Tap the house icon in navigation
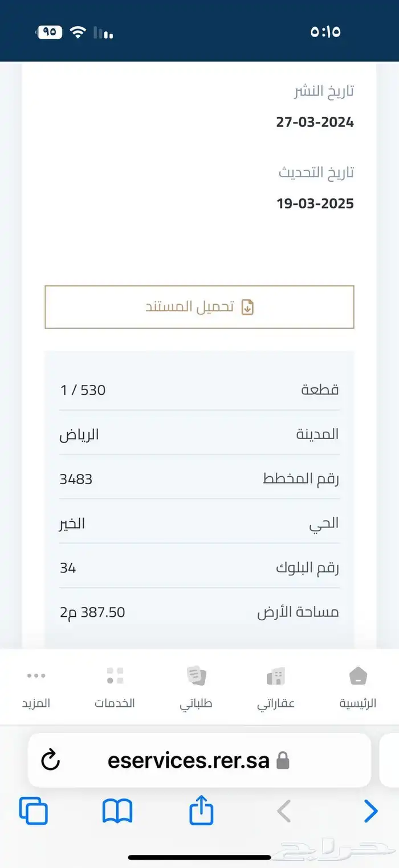Image resolution: width=399 pixels, height=868 pixels. tap(358, 676)
